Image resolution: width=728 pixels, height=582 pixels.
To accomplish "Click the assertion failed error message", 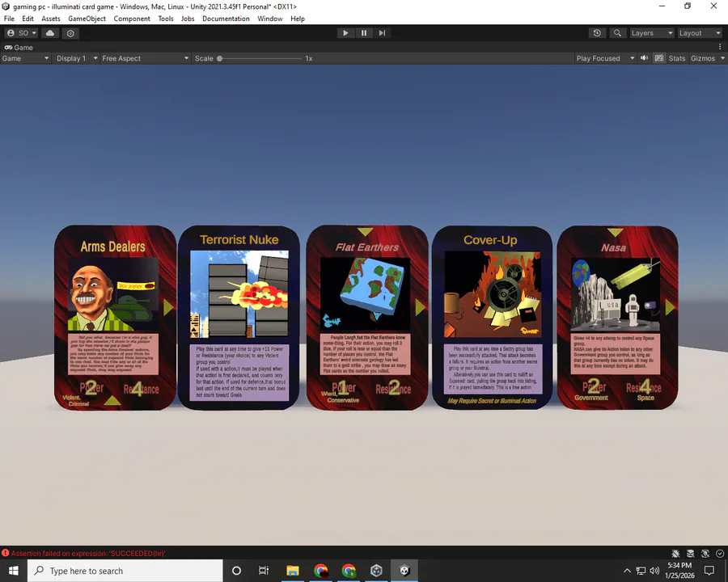I will [88, 553].
